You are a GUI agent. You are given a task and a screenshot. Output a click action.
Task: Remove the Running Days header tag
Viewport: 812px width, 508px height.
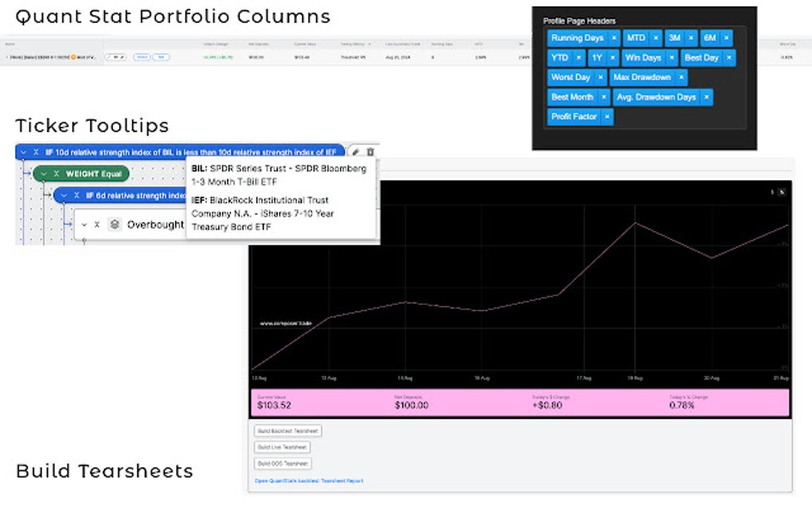coord(614,38)
